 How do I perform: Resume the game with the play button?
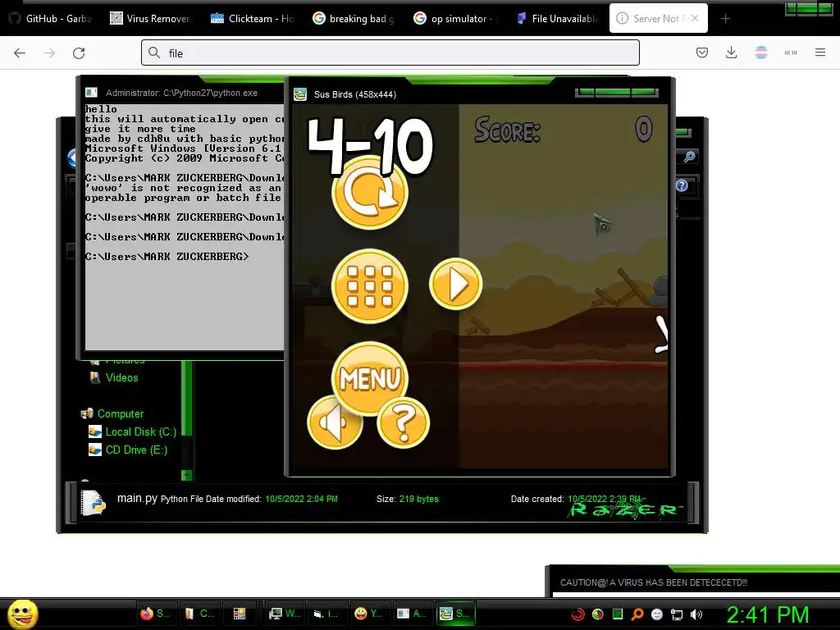(456, 284)
